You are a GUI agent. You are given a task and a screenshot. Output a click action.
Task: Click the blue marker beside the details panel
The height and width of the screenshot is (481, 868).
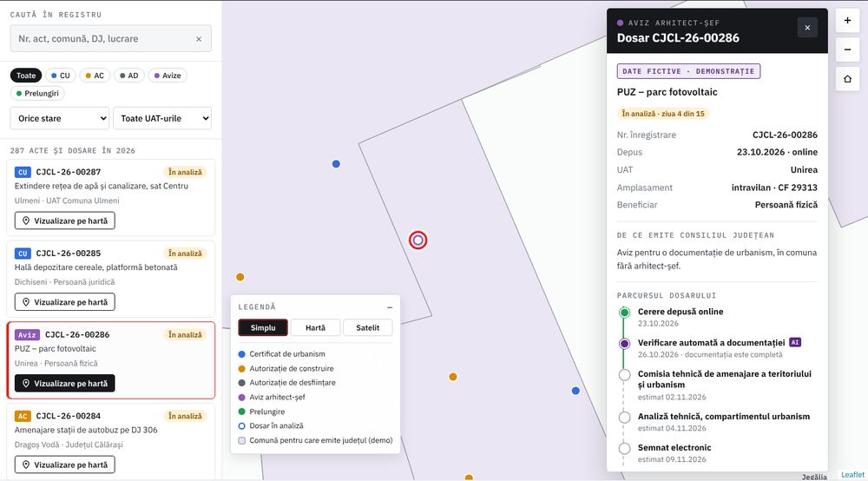click(575, 391)
